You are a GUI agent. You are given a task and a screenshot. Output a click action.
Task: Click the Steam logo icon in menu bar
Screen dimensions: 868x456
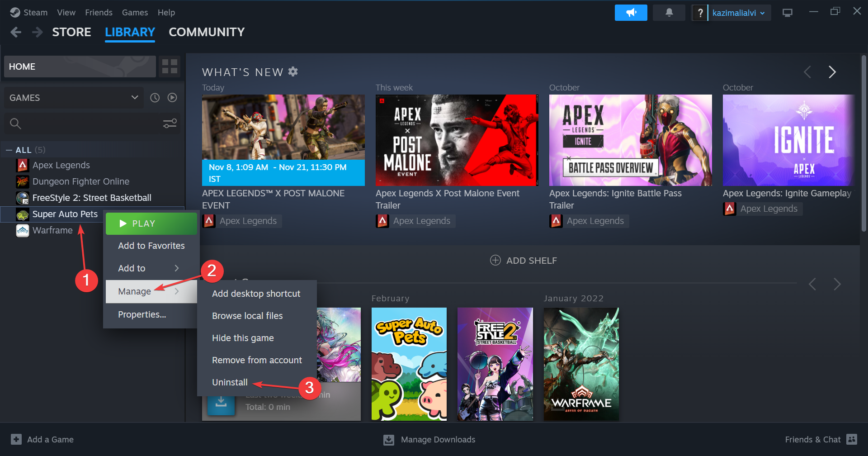(15, 12)
